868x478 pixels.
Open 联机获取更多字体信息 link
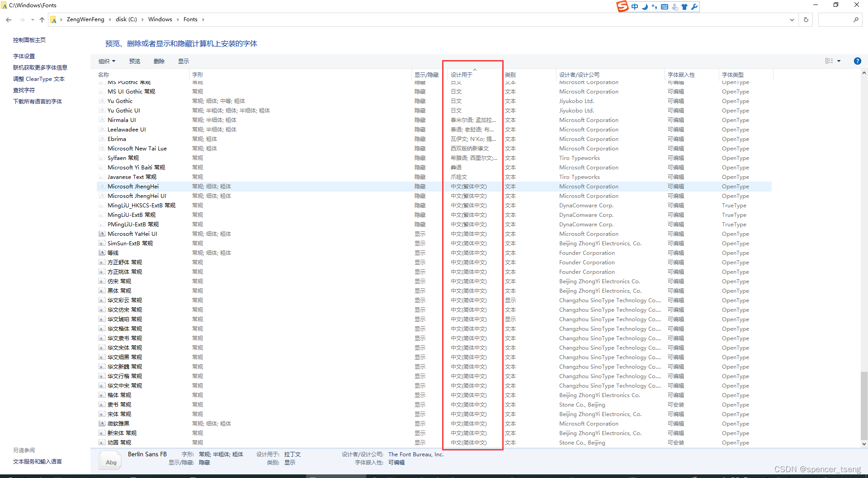coord(40,67)
